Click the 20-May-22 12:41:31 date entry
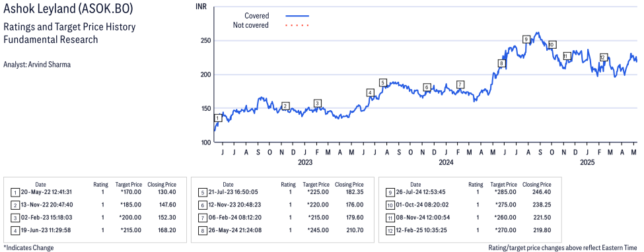 (46, 192)
